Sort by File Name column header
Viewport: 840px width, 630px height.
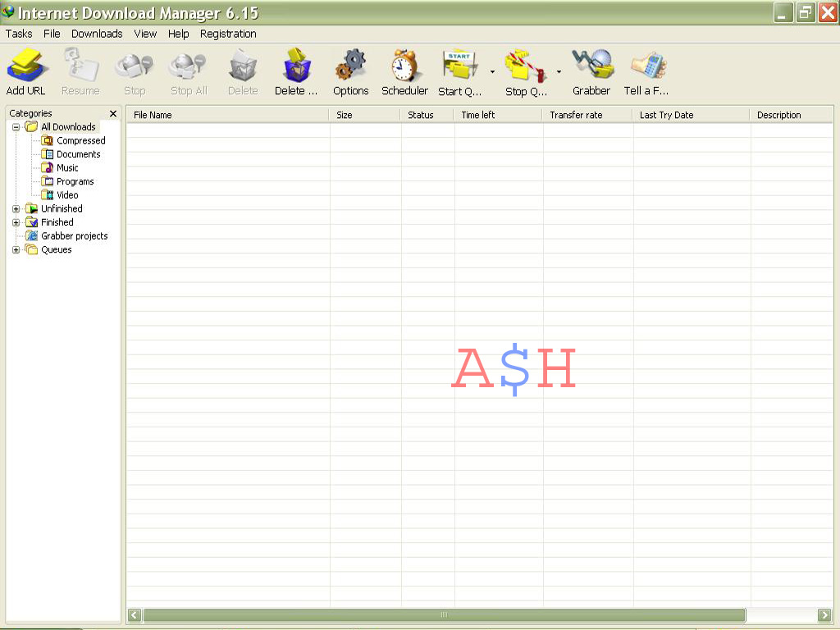click(228, 115)
